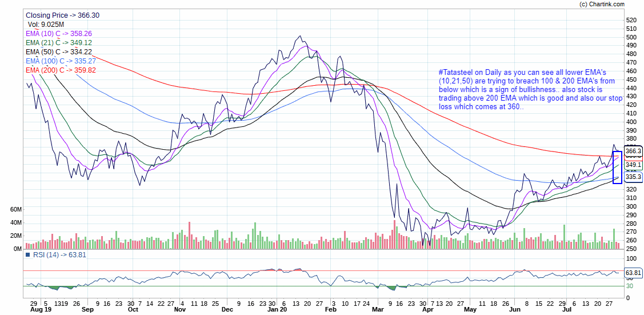Click the price peak near 500 in January
The width and height of the screenshot is (644, 315).
[x=300, y=36]
